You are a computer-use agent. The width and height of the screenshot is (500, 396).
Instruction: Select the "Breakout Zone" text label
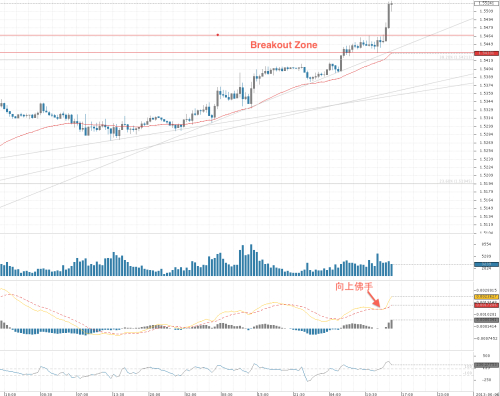(x=284, y=45)
